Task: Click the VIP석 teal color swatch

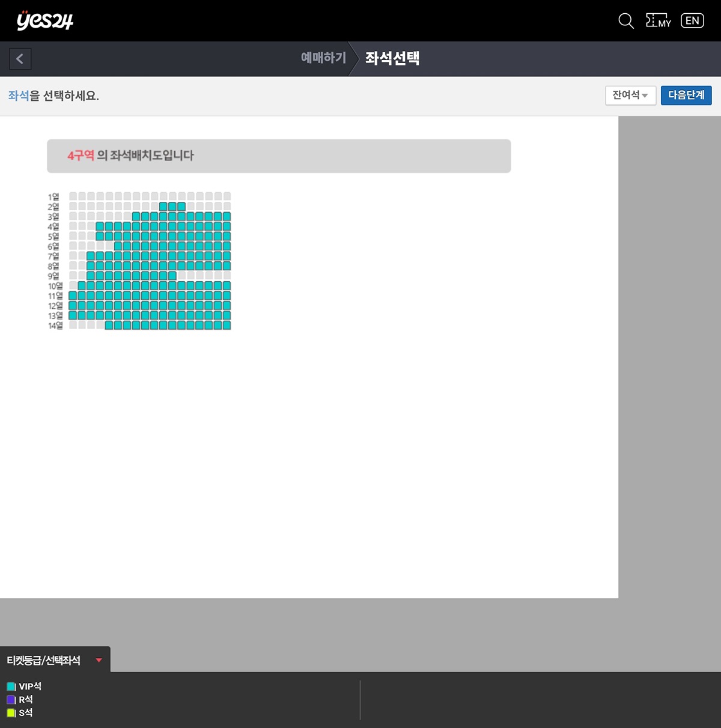Action: (11, 687)
